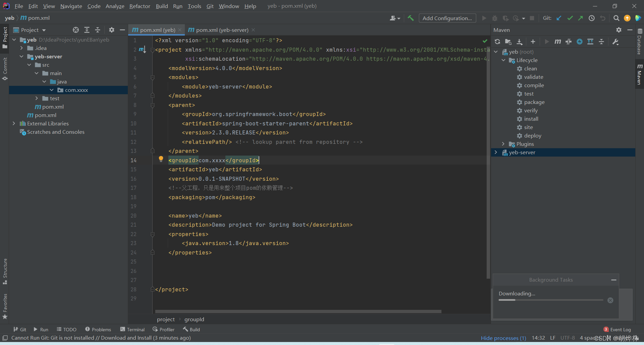Toggle the Commit side tool window

5,69
